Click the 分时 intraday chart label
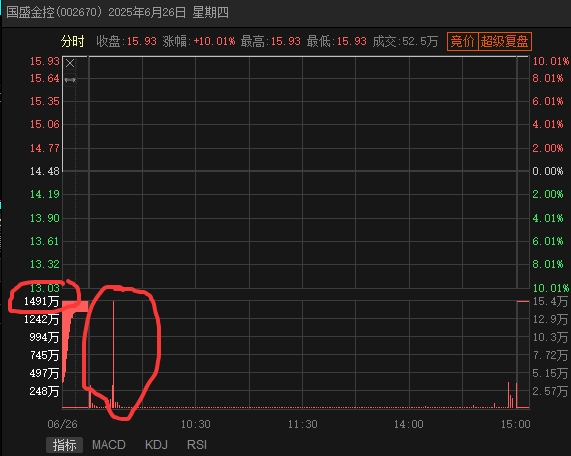 (x=72, y=41)
